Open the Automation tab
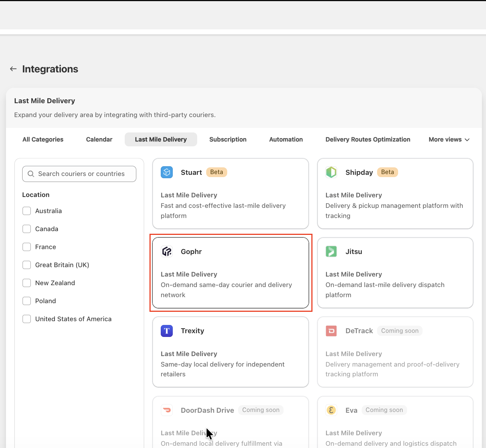The width and height of the screenshot is (486, 448). (x=286, y=140)
